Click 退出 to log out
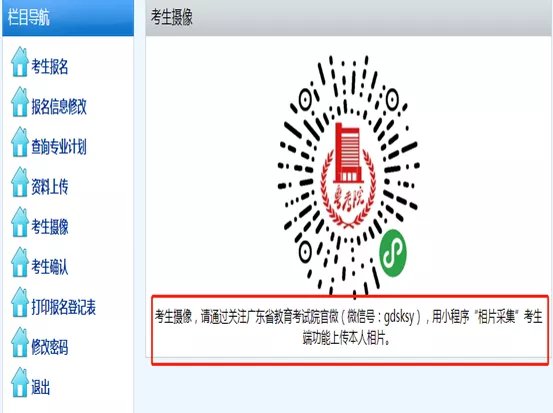This screenshot has height=413, width=553. (x=41, y=387)
